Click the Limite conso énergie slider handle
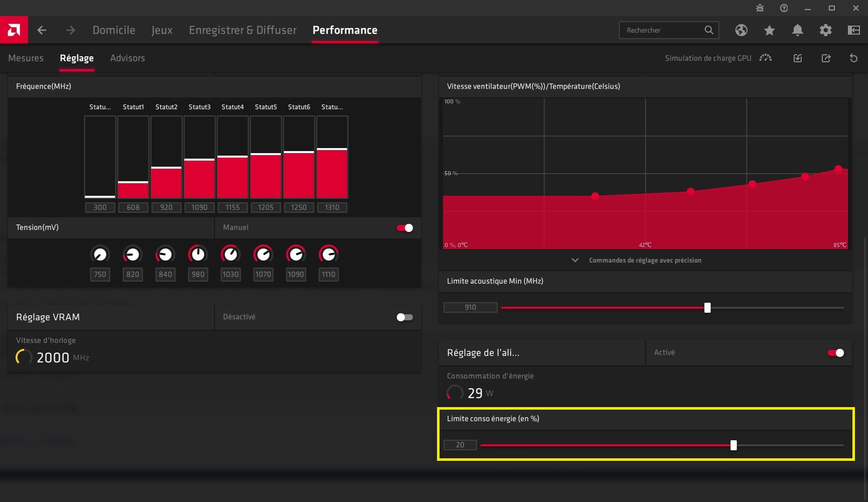Screen dimensions: 868x502 point(733,445)
